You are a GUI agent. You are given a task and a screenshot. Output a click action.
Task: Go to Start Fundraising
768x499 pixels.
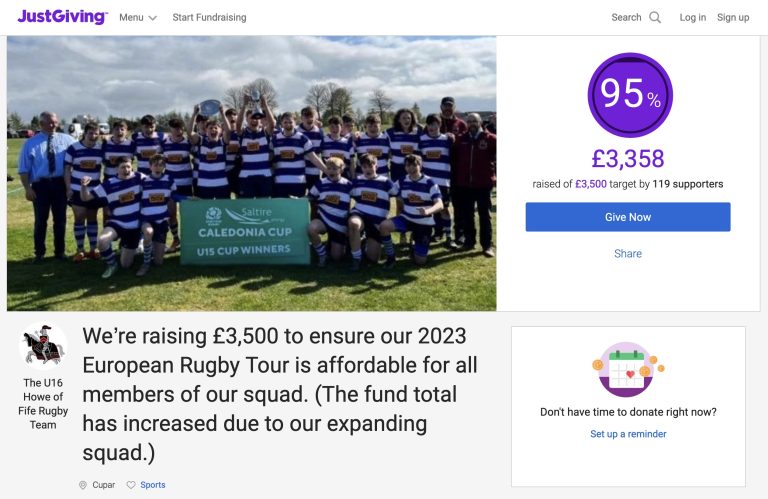pyautogui.click(x=209, y=18)
